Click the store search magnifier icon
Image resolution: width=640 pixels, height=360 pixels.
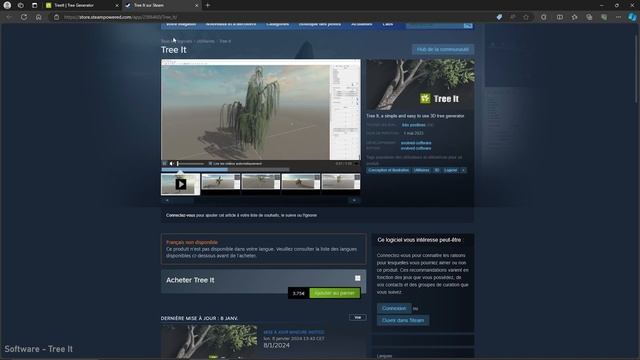pos(468,25)
